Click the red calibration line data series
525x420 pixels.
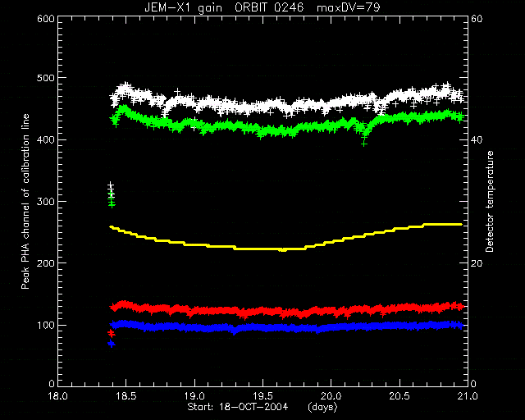[286, 310]
